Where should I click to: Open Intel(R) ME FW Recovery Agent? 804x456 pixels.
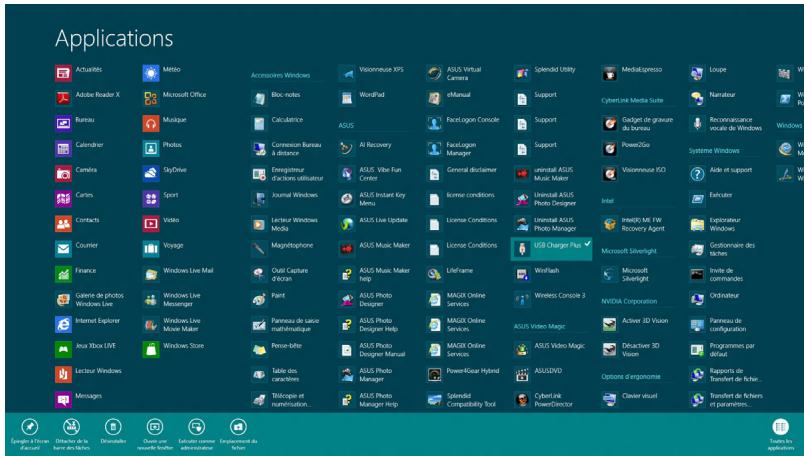coord(634,224)
